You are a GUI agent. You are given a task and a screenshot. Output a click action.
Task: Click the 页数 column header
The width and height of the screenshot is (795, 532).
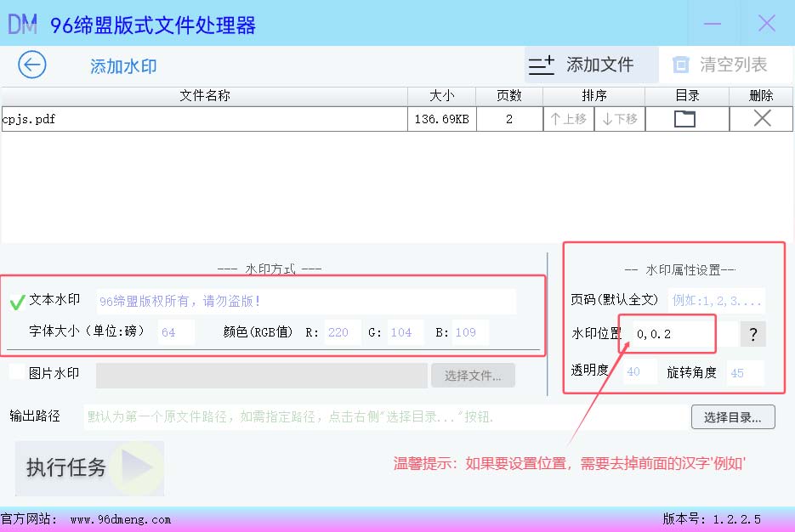(509, 96)
